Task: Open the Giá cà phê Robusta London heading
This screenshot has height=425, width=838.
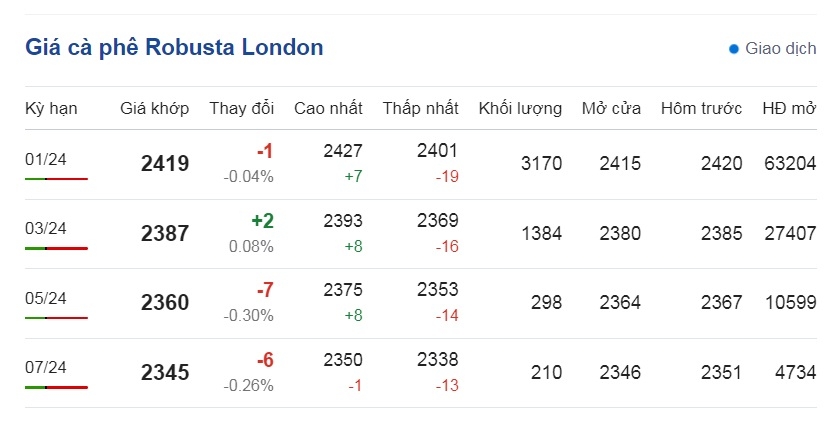Action: tap(174, 47)
